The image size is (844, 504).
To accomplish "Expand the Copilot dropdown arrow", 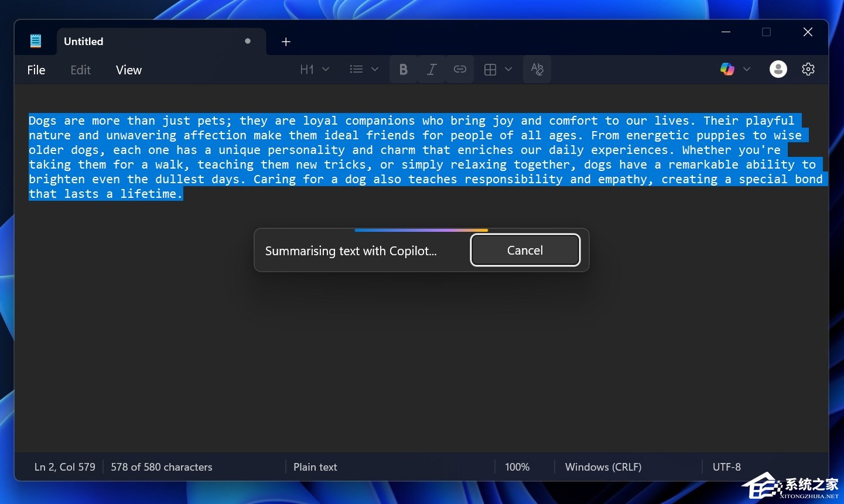I will pos(747,69).
